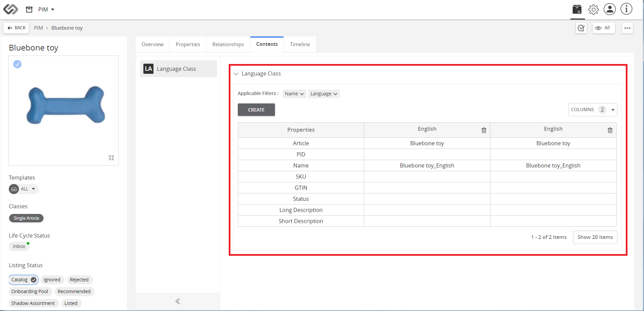The width and height of the screenshot is (644, 311).
Task: Click the LA badge icon
Action: 148,69
